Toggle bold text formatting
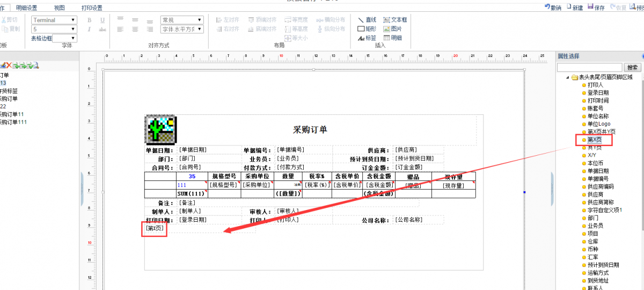 pos(89,20)
